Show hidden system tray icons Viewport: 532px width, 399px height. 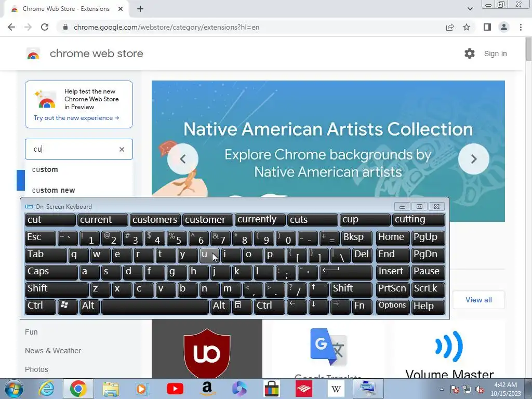442,390
